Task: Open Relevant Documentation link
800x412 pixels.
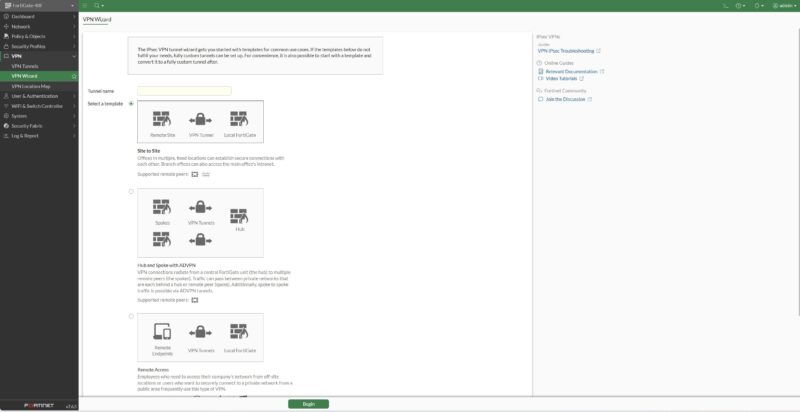Action: tap(571, 72)
